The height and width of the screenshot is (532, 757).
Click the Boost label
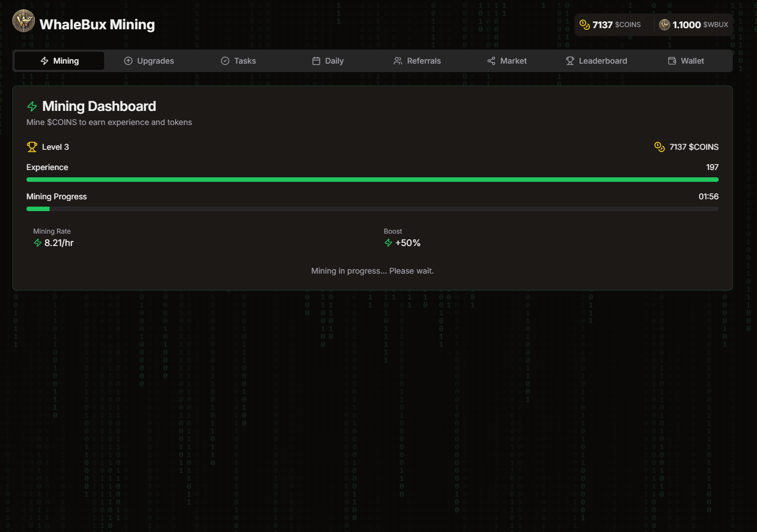pos(393,231)
